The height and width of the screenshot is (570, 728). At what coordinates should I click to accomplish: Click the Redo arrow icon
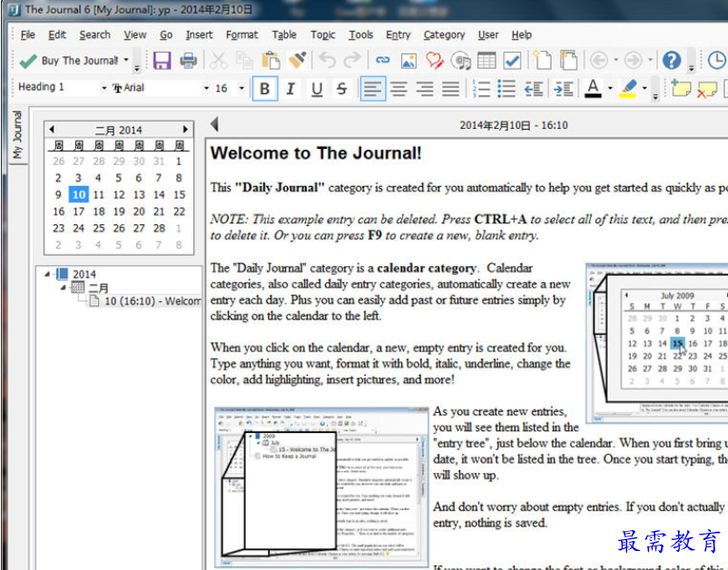click(x=352, y=60)
